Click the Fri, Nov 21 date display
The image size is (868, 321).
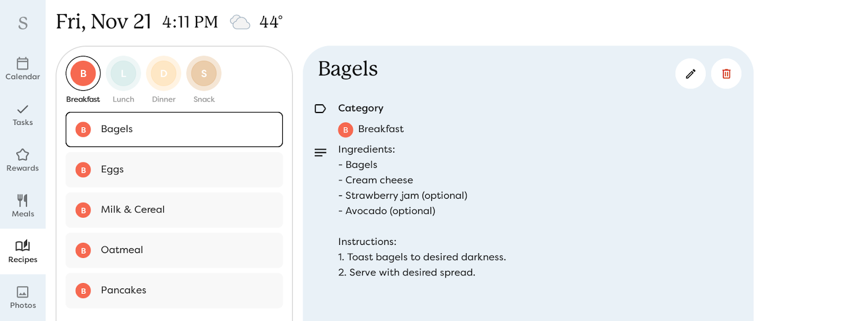pos(104,21)
